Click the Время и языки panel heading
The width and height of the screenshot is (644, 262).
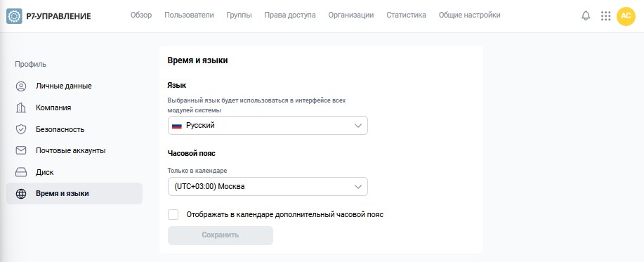click(197, 60)
